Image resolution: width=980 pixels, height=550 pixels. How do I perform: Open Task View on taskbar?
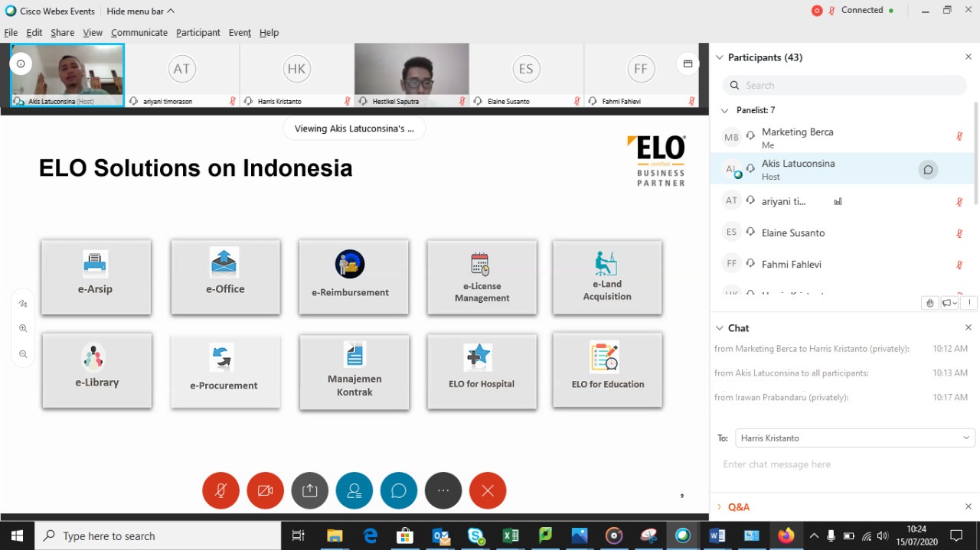299,535
